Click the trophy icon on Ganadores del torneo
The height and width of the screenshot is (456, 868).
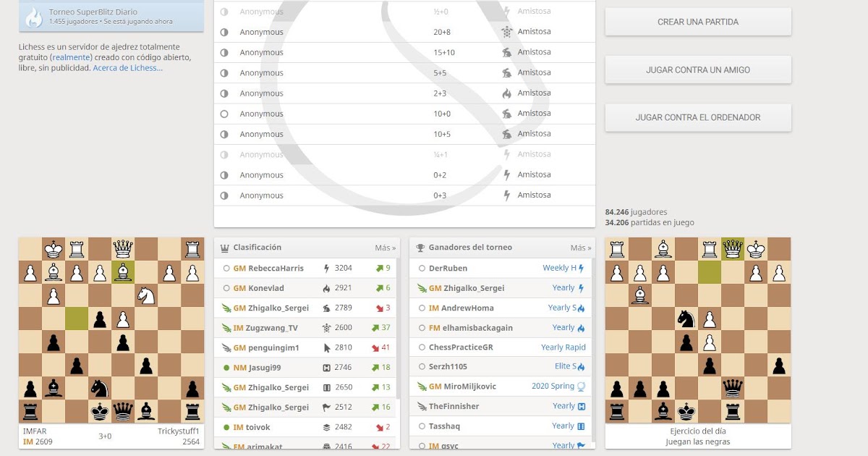pyautogui.click(x=420, y=247)
